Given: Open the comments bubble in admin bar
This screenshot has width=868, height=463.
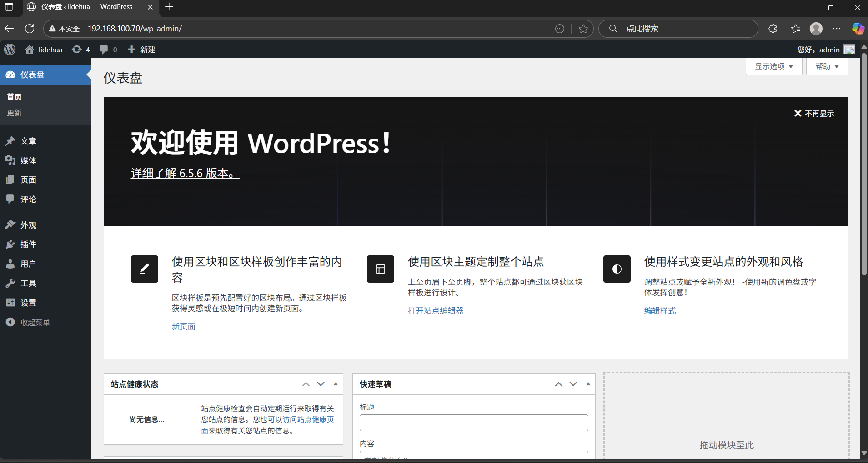Looking at the screenshot, I should [108, 50].
